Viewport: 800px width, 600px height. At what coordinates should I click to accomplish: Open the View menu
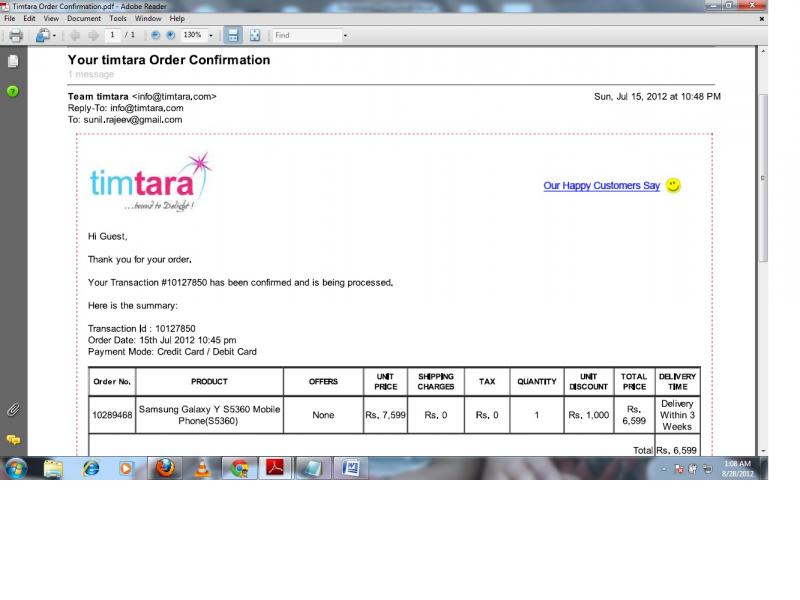(51, 18)
